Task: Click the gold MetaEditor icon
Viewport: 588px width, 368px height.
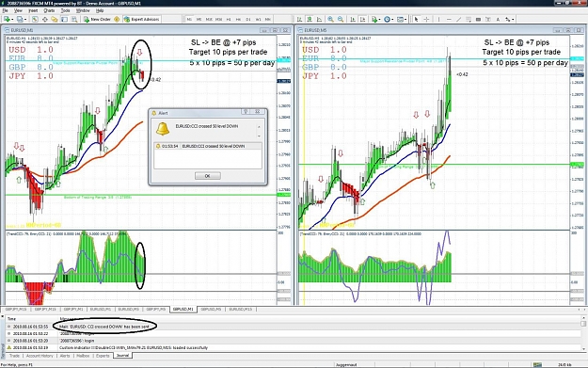Action: click(117, 19)
